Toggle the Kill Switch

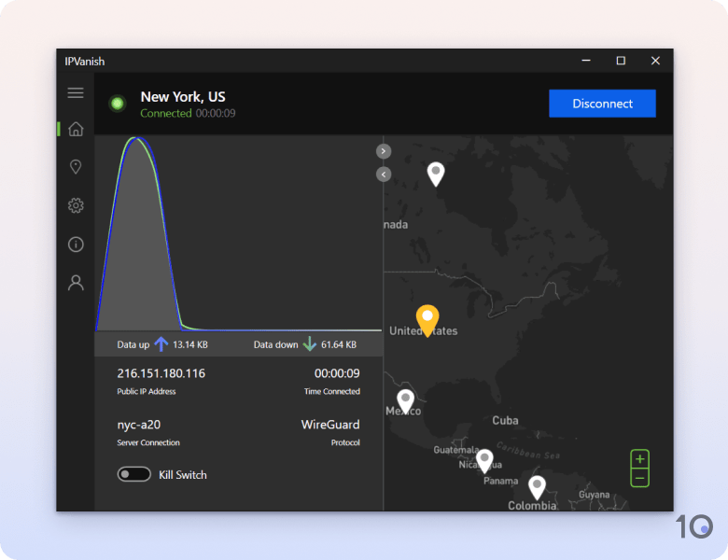pos(133,474)
